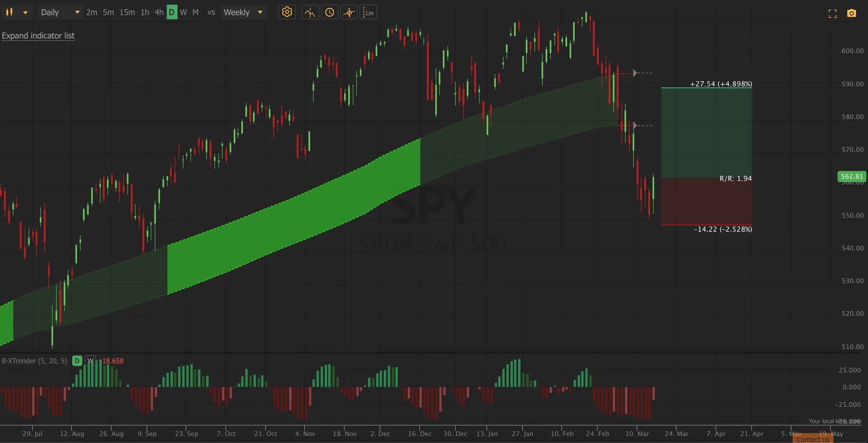Click the 590.00 price axis label
Viewport: 868px width, 443px height.
(x=852, y=84)
